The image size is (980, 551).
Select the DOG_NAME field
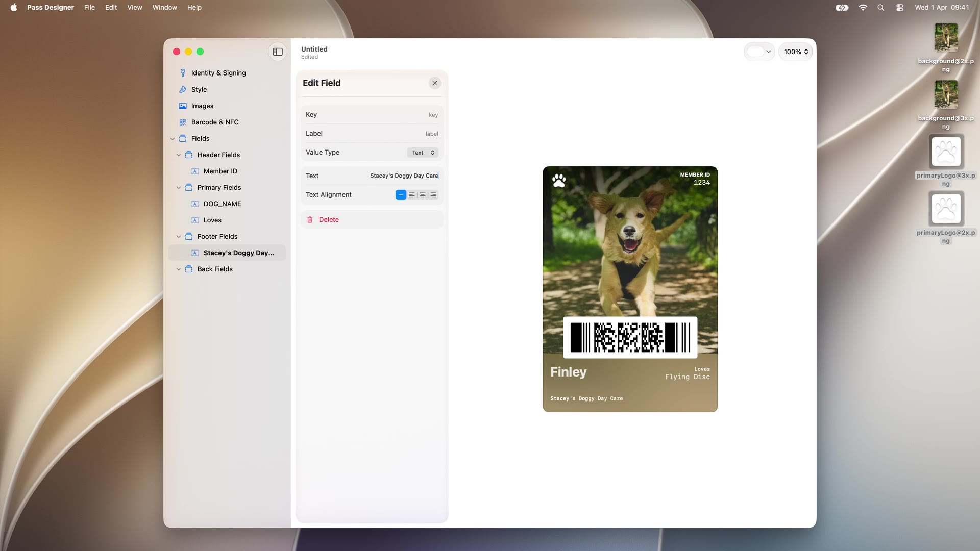(227, 204)
